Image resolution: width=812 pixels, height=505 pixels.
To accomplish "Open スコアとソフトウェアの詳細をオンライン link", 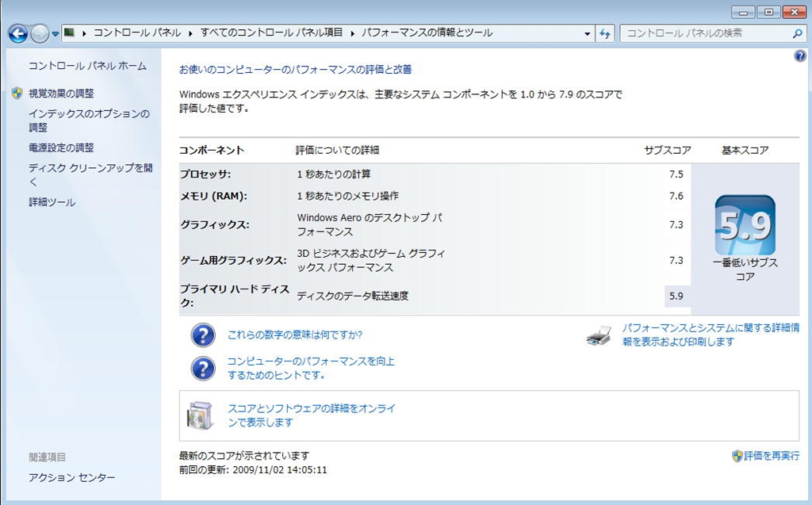I will tap(312, 415).
